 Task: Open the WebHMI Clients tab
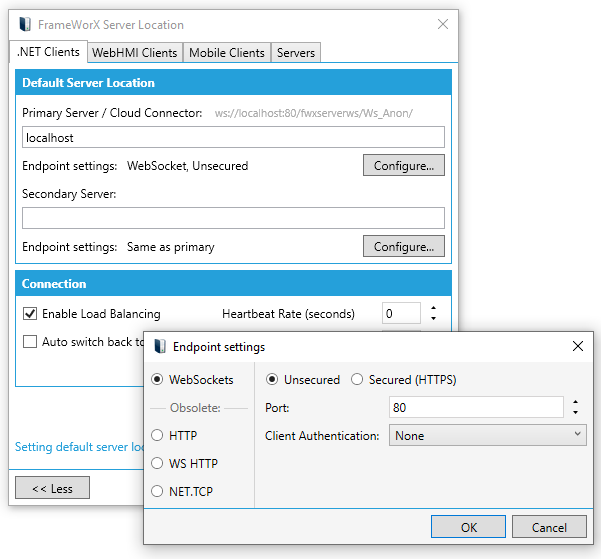pos(135,53)
